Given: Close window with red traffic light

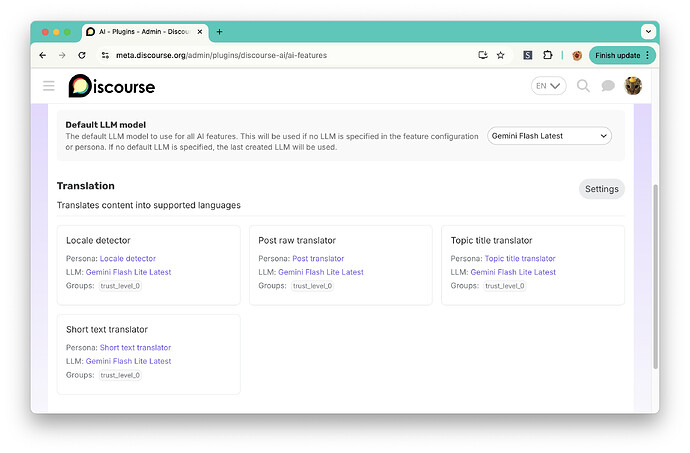Looking at the screenshot, I should coord(45,32).
